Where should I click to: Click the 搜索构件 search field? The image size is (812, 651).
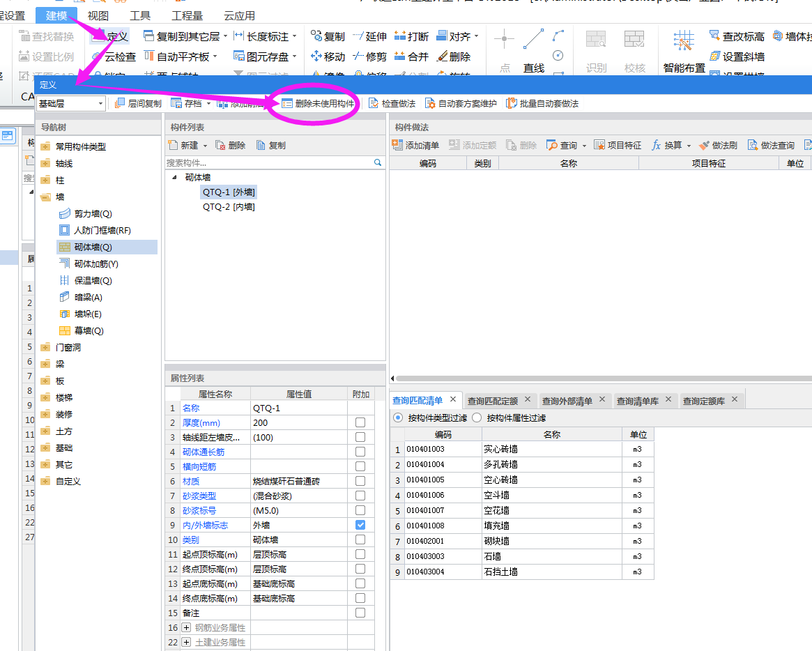coord(269,162)
